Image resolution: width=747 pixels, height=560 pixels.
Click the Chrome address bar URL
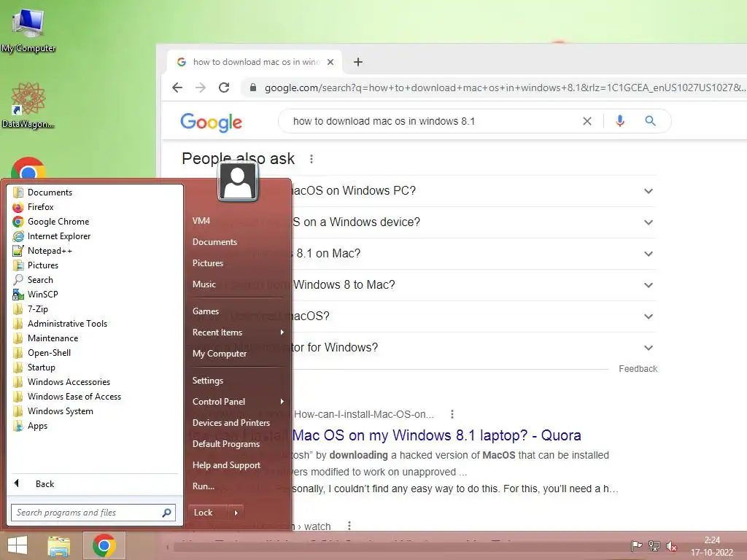(x=505, y=87)
